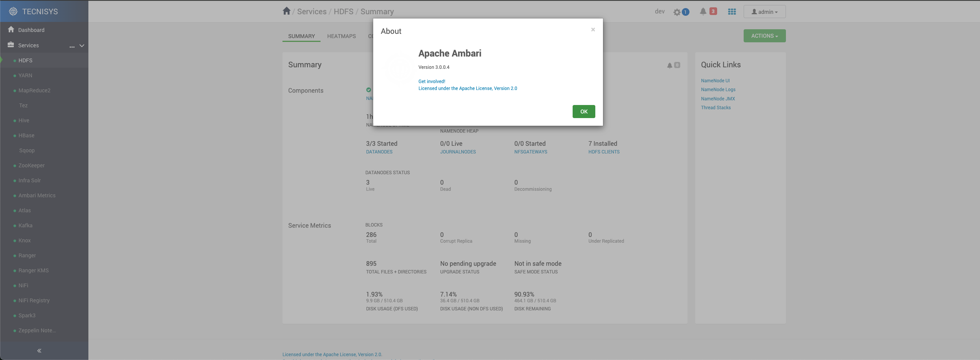
Task: Collapse the sidebar with double-chevron
Action: 39,350
